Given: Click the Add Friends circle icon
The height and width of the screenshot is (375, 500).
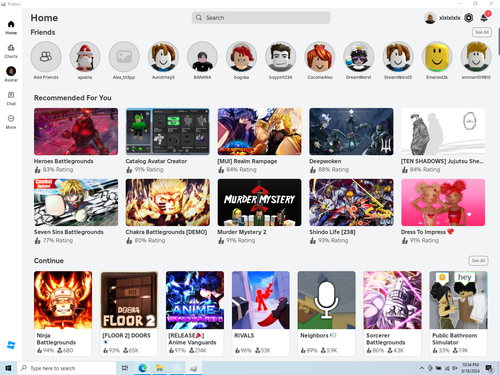Looking at the screenshot, I should [46, 57].
